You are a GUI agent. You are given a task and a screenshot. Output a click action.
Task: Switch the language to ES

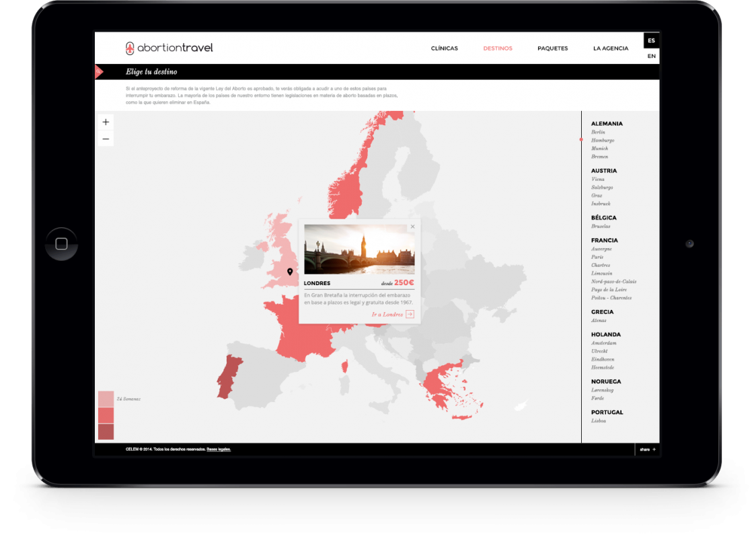tap(651, 40)
